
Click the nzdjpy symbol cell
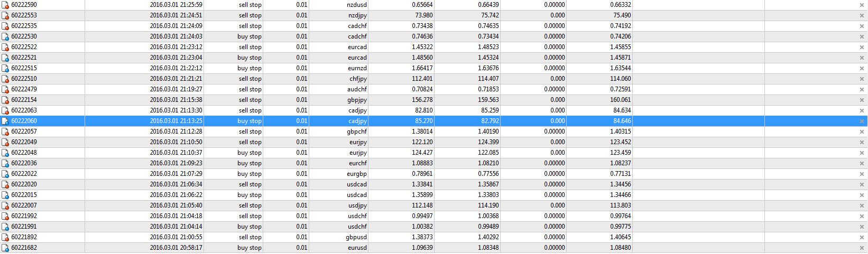point(358,15)
